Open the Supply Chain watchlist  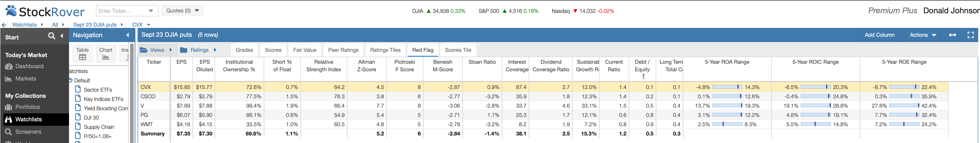tap(99, 127)
